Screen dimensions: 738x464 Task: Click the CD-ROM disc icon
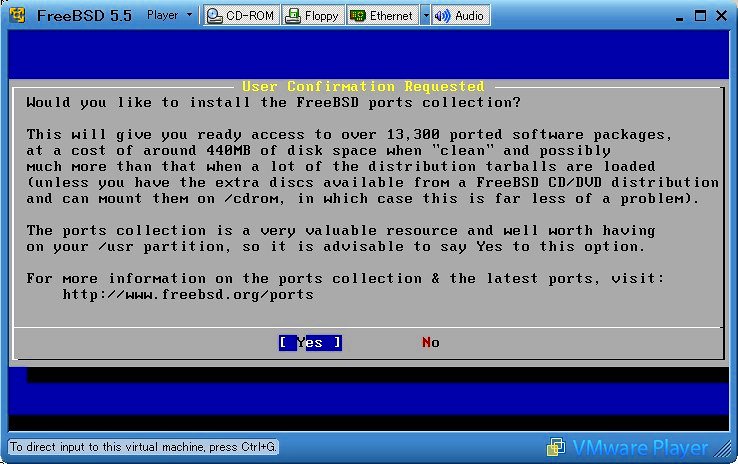click(216, 16)
